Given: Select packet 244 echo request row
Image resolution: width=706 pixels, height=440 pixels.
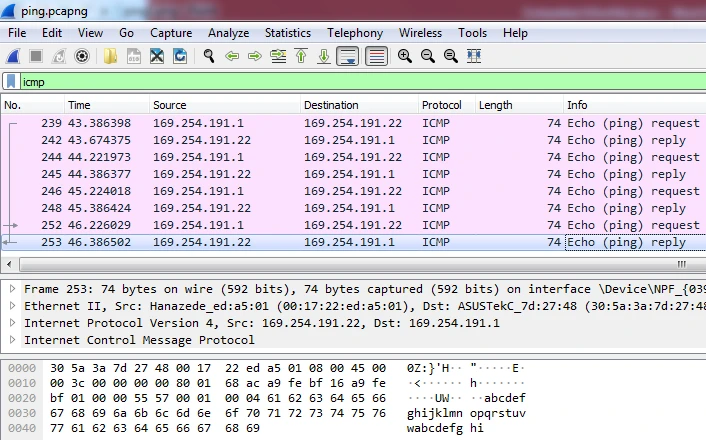Looking at the screenshot, I should click(x=353, y=157).
